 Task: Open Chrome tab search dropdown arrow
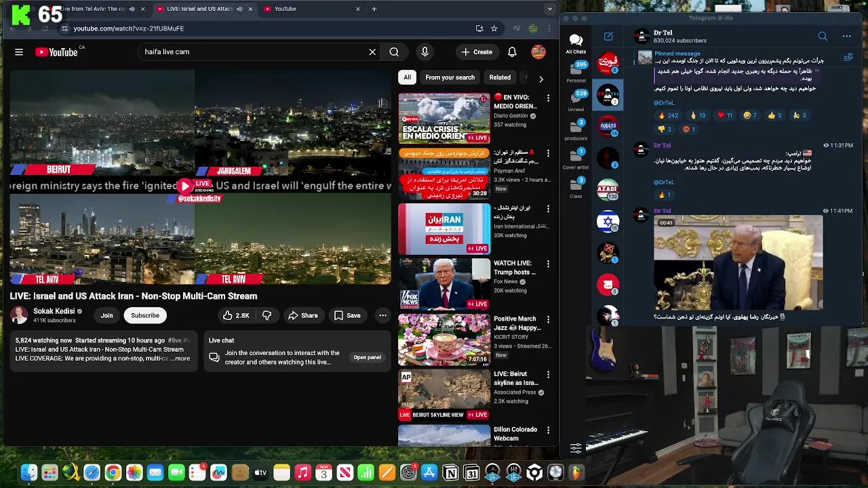point(549,9)
